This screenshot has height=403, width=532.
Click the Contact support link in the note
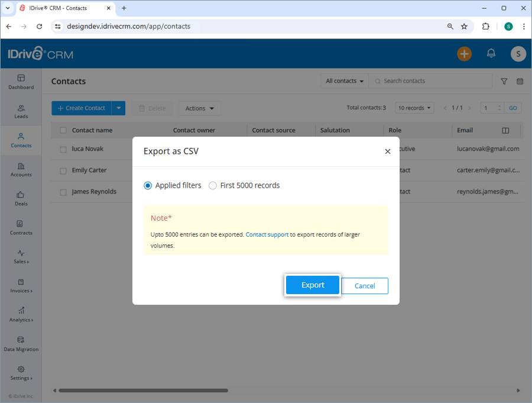click(267, 234)
